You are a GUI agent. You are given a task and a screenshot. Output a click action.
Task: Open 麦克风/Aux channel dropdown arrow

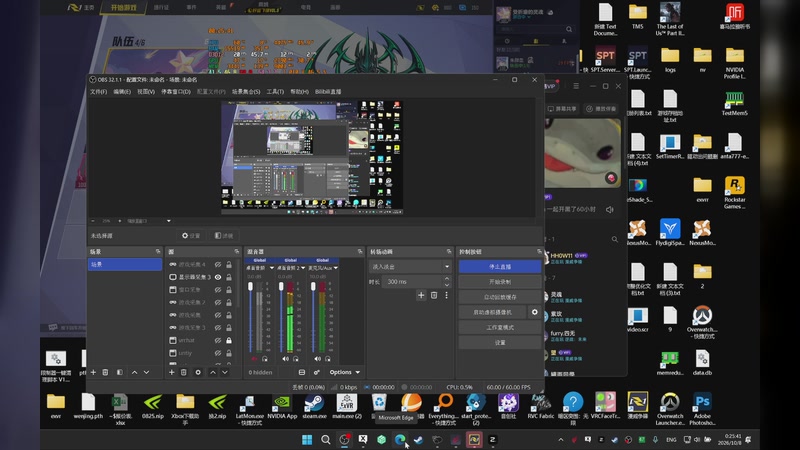pyautogui.click(x=336, y=268)
